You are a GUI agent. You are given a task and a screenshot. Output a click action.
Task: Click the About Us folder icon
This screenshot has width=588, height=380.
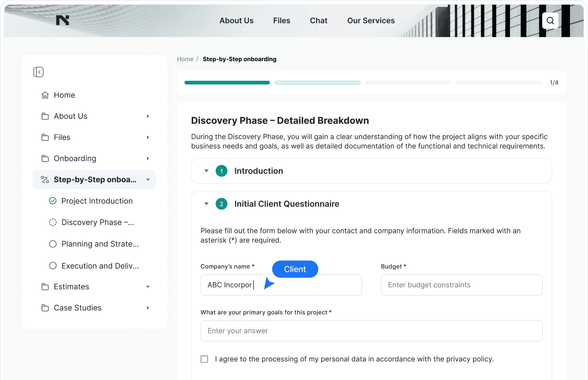point(45,116)
